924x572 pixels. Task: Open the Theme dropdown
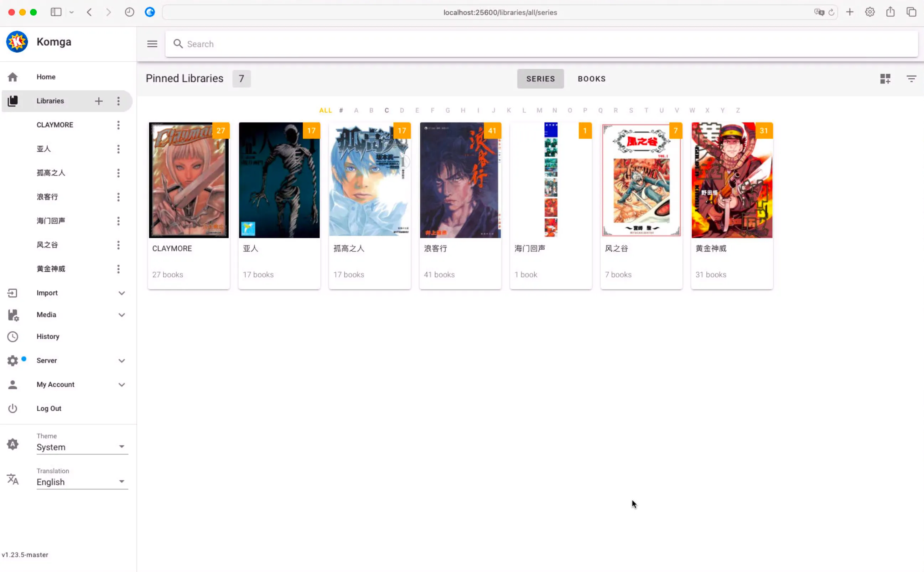click(x=82, y=447)
